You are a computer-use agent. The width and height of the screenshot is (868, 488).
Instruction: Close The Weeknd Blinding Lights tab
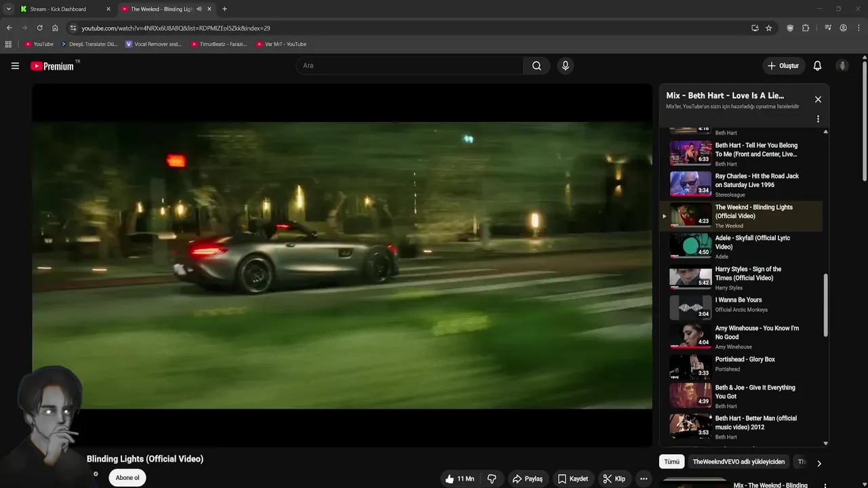[209, 9]
